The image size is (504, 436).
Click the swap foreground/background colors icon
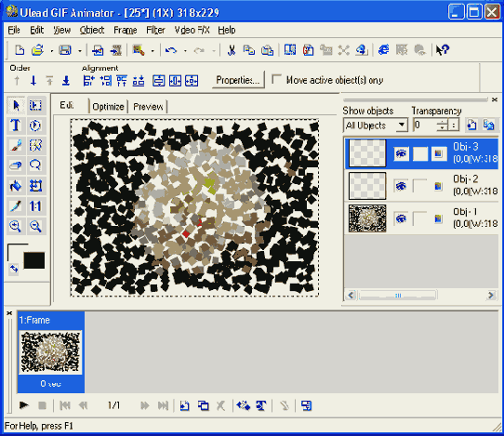(x=14, y=269)
